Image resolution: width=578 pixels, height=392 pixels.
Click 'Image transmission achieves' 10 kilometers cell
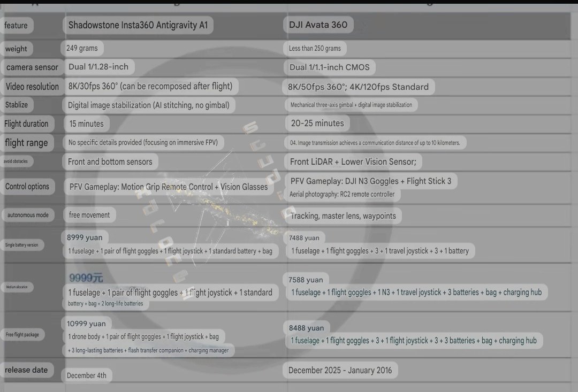[x=375, y=143]
